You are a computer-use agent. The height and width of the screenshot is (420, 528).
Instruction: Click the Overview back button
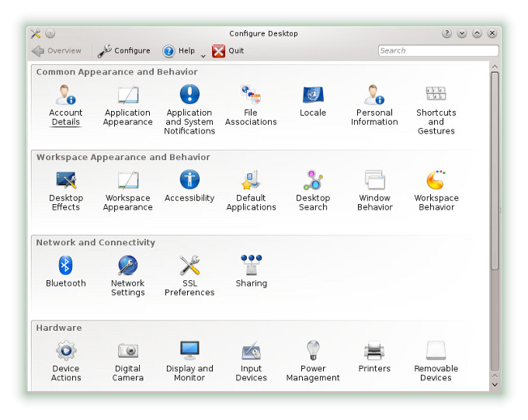56,51
